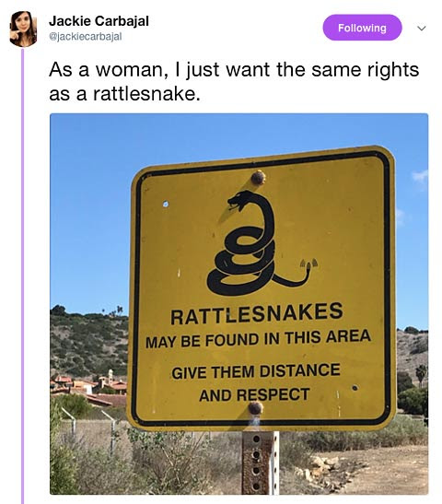This screenshot has height=504, width=442.
Task: Click the rusty metal sign post
Action: point(260,463)
